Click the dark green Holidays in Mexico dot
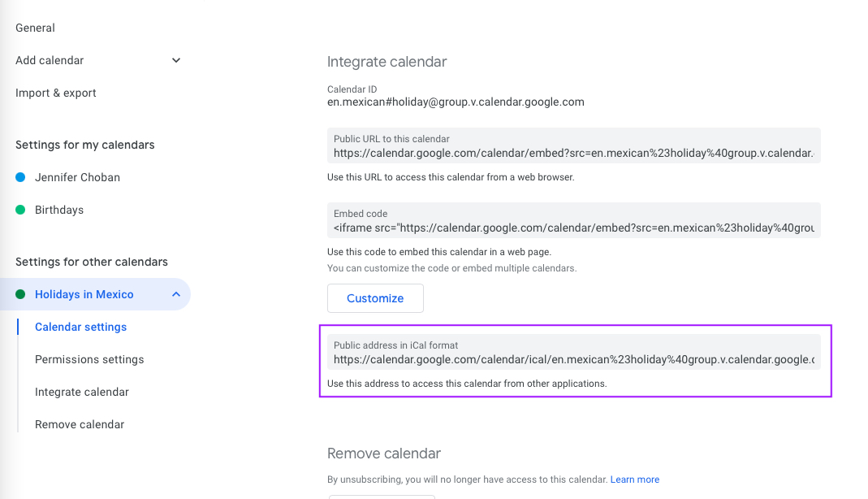 click(20, 294)
